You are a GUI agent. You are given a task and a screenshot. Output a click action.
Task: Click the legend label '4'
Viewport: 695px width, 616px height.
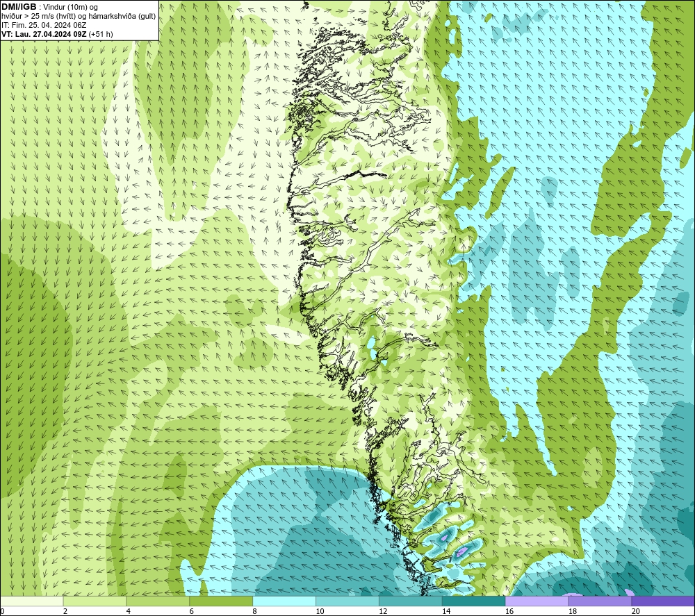[x=128, y=612]
